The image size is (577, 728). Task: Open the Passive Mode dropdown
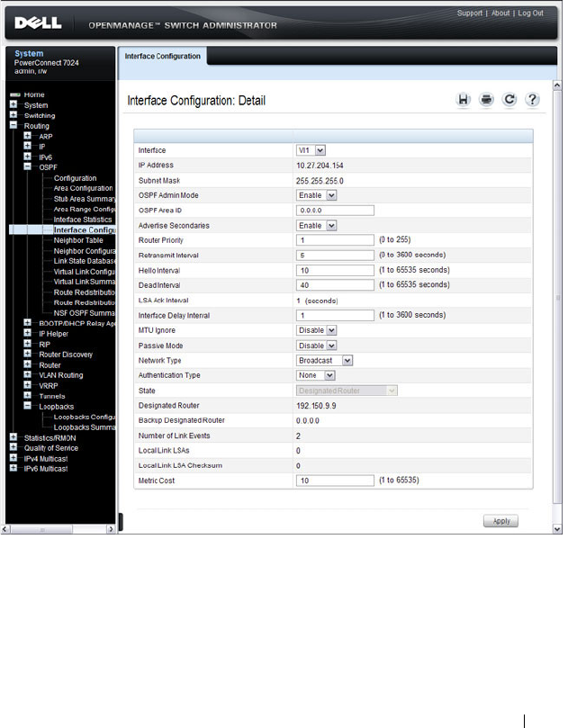316,346
